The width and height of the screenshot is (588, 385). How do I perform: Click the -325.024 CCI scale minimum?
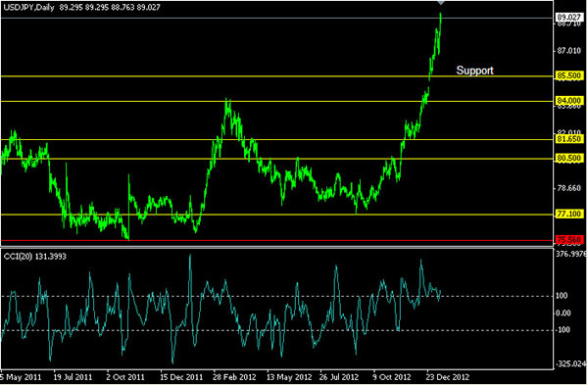click(x=570, y=363)
